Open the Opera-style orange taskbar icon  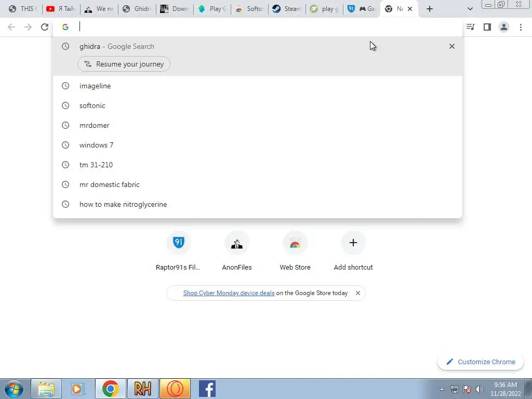175,389
